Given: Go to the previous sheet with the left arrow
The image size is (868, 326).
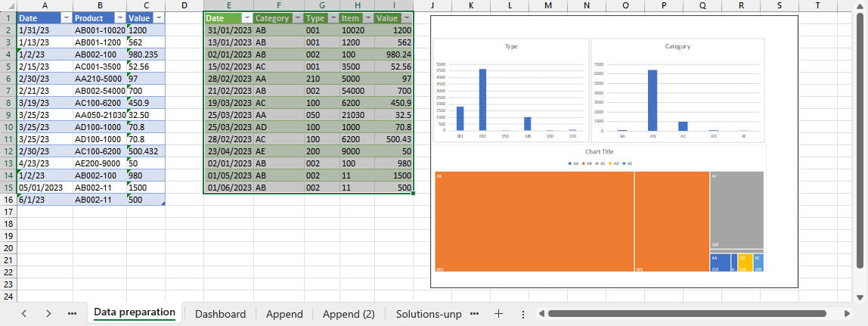Looking at the screenshot, I should click(24, 313).
